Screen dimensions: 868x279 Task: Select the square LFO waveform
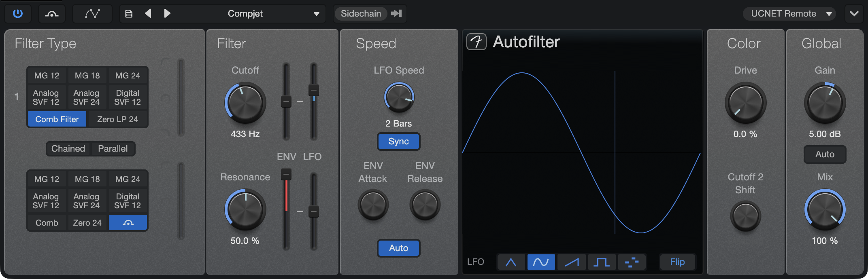[x=602, y=262]
